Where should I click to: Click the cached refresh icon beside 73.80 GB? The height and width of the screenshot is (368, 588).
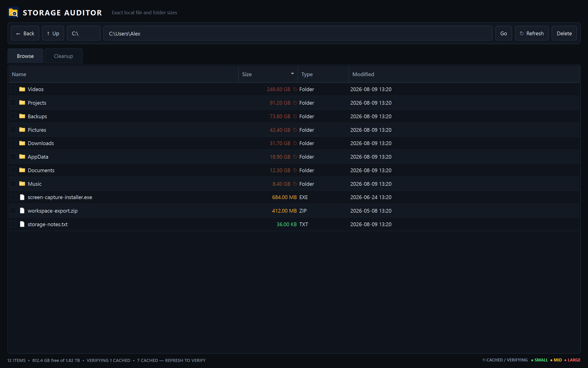295,116
